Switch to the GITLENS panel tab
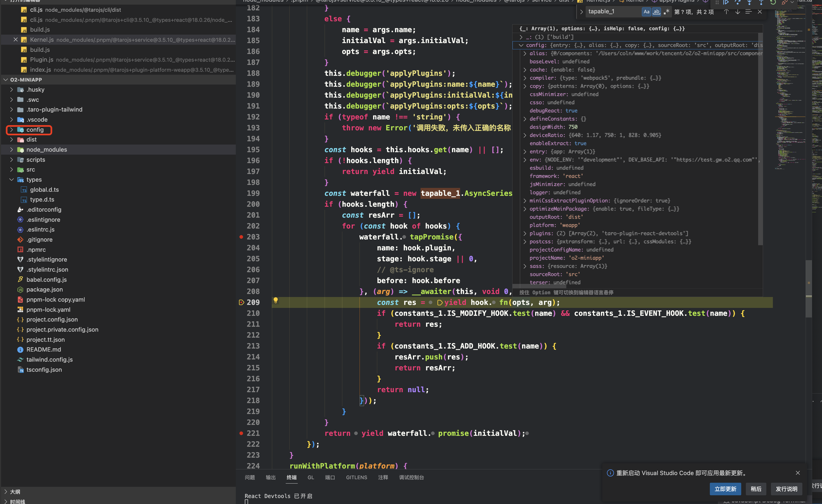 [x=357, y=477]
